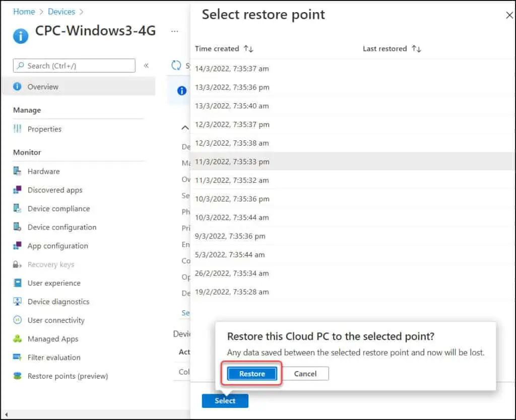Click the Managed Apps icon
The image size is (516, 420).
[x=17, y=338]
